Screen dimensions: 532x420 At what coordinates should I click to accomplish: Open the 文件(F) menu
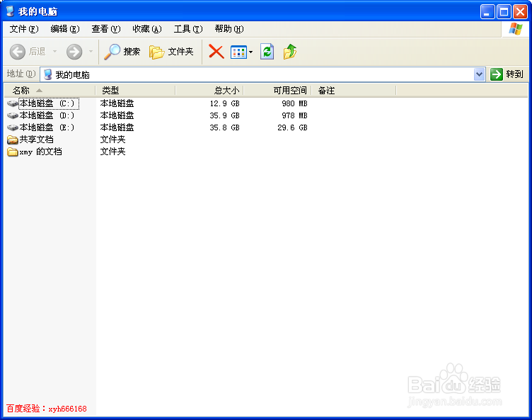24,29
